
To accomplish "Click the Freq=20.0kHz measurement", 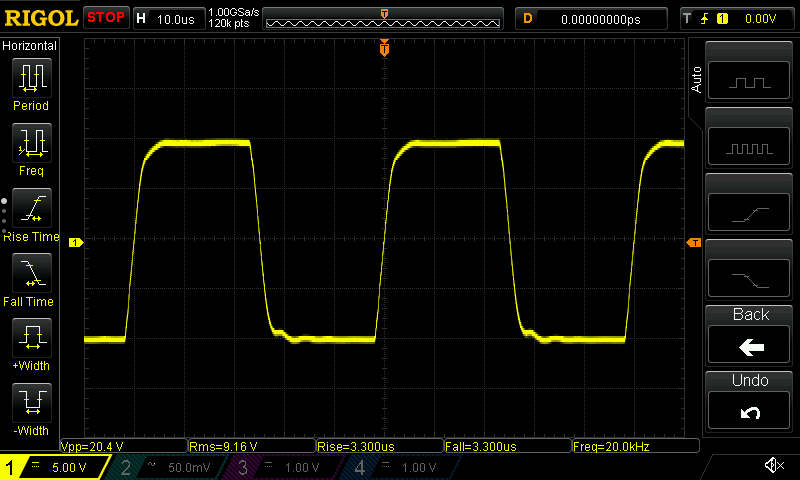I will pyautogui.click(x=636, y=446).
